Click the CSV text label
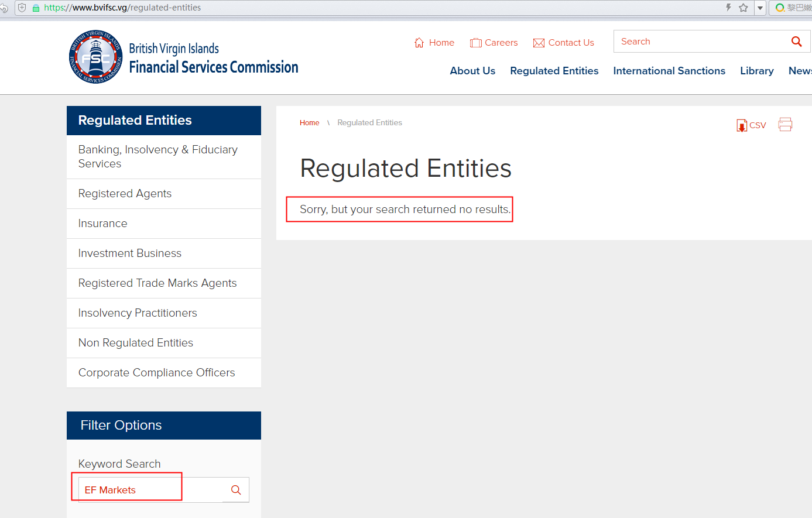 click(x=758, y=125)
